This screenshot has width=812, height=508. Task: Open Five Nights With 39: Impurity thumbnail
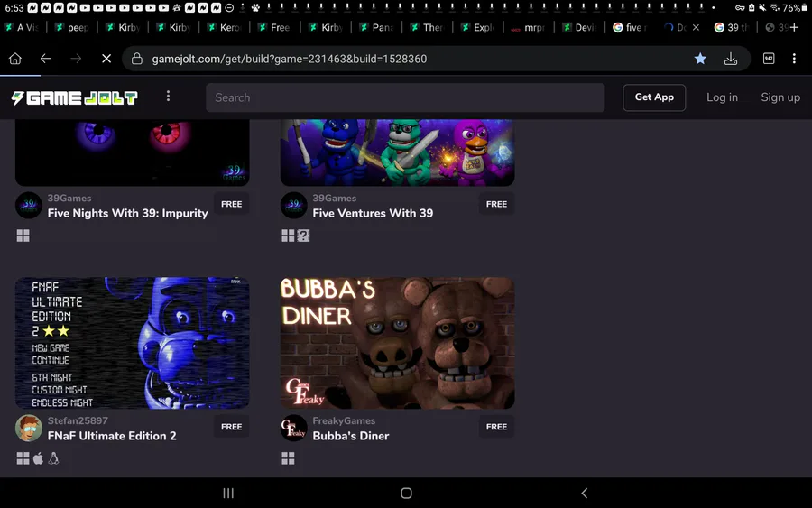pyautogui.click(x=132, y=152)
